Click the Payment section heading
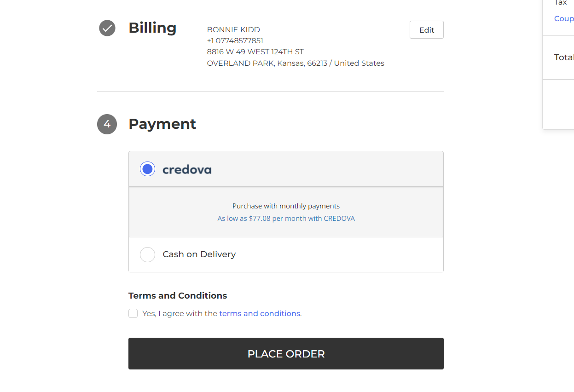 162,124
